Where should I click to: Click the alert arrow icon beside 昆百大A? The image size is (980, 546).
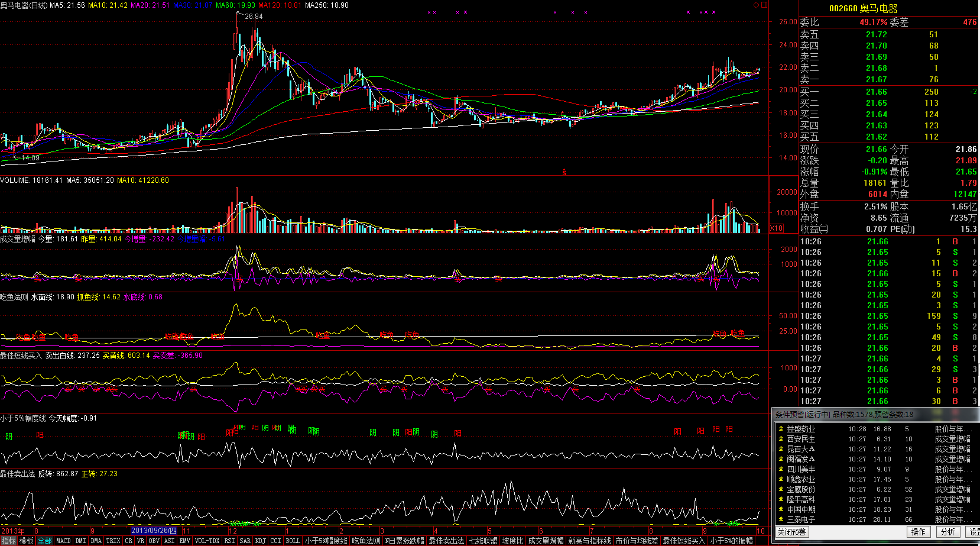coord(781,449)
